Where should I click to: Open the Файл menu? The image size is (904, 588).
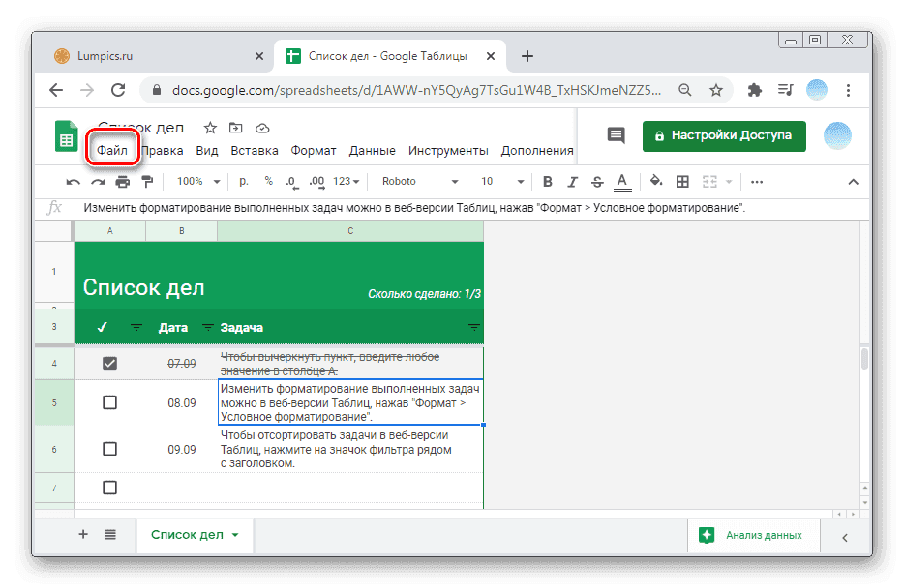(111, 151)
